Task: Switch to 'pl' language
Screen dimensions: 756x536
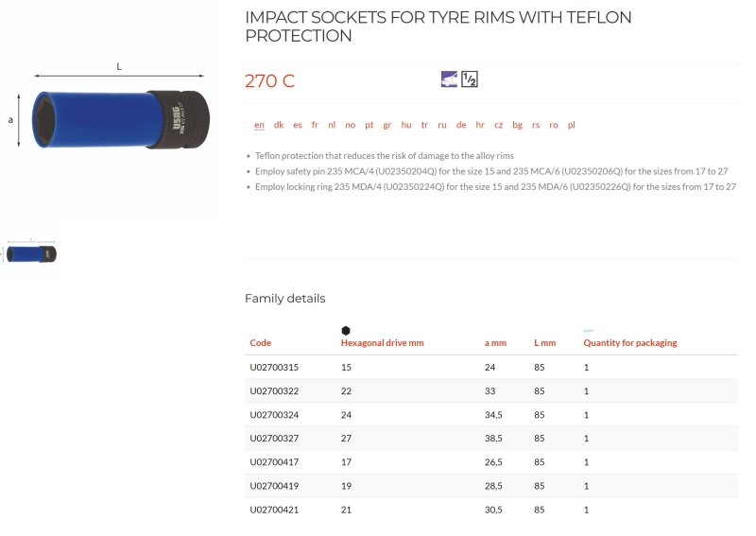Action: click(x=572, y=125)
